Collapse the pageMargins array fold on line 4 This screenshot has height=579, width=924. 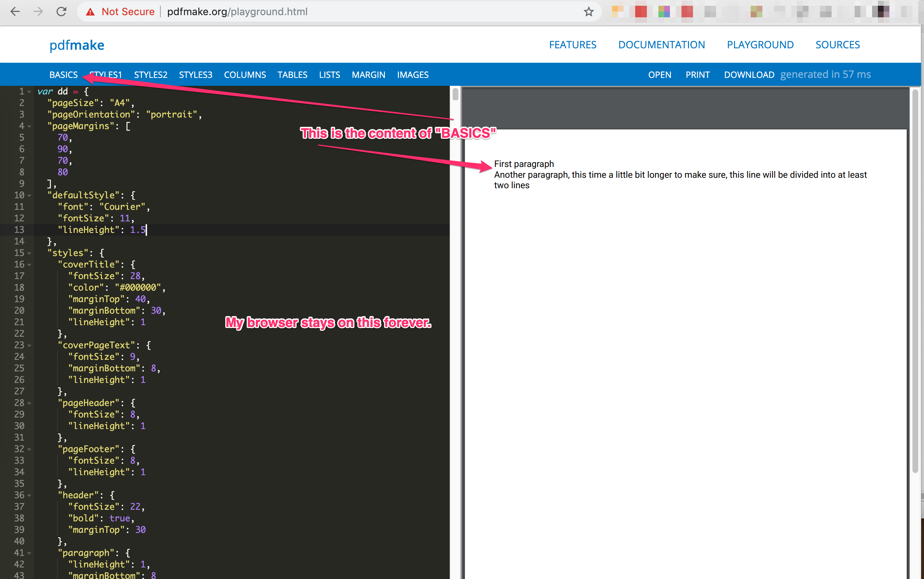(30, 125)
